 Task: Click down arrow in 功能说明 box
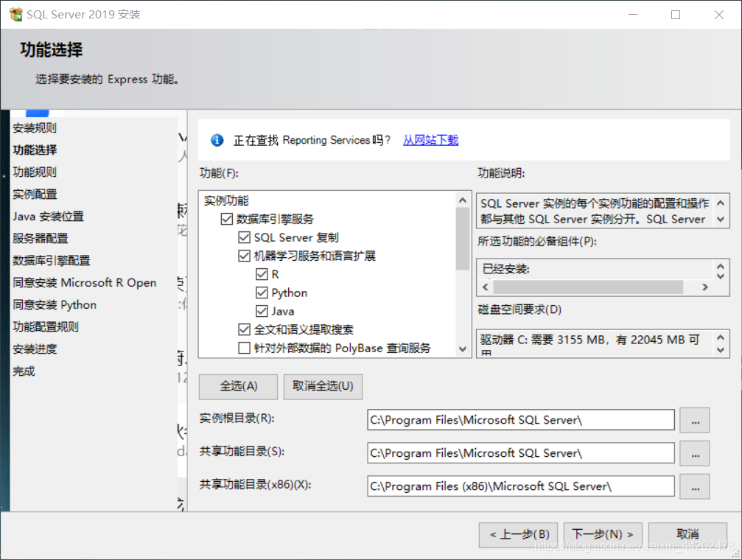point(720,219)
